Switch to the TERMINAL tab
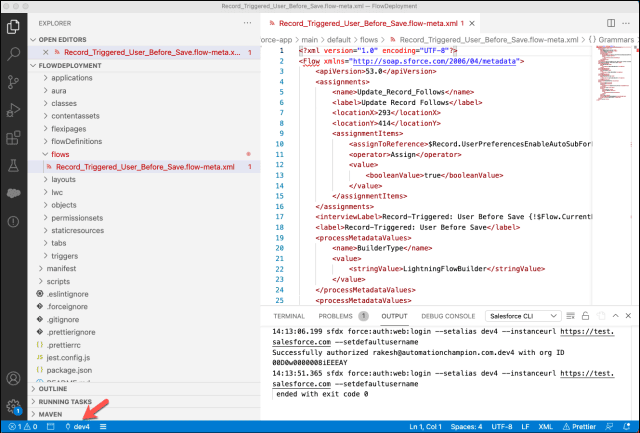The height and width of the screenshot is (433, 640). (289, 316)
